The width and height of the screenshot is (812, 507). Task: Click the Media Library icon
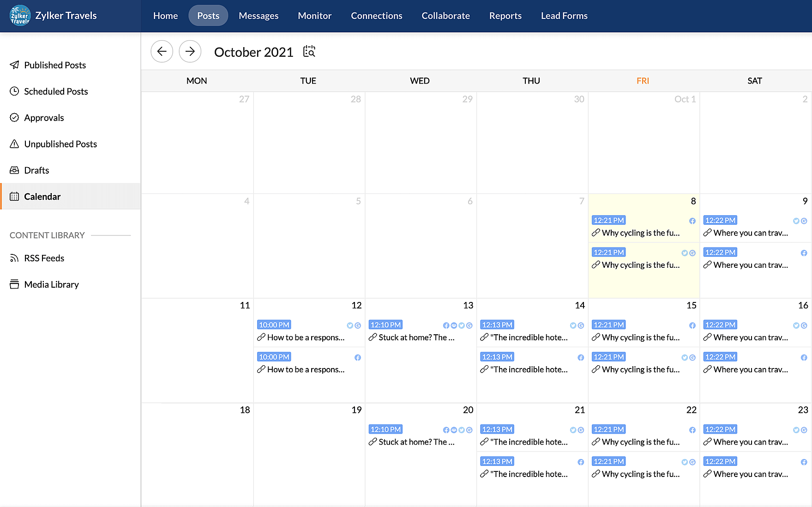click(x=14, y=284)
